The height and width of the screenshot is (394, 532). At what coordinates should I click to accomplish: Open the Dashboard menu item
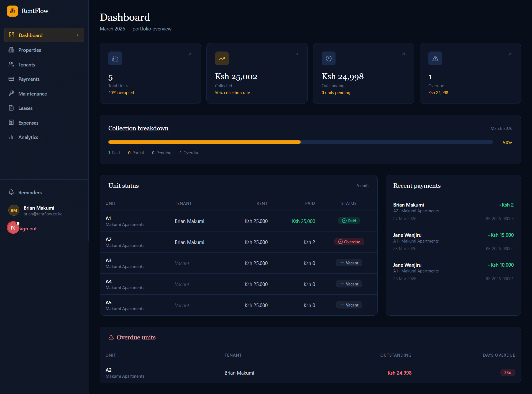coord(44,35)
